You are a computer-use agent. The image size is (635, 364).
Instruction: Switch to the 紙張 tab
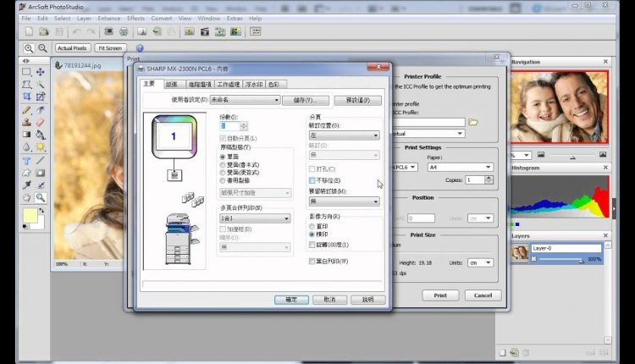pos(172,84)
